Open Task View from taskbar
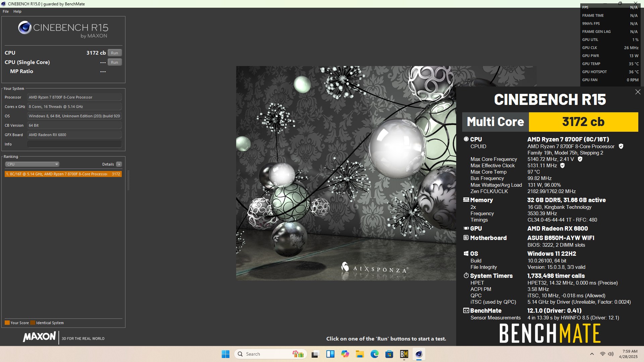The image size is (644, 362). (315, 354)
